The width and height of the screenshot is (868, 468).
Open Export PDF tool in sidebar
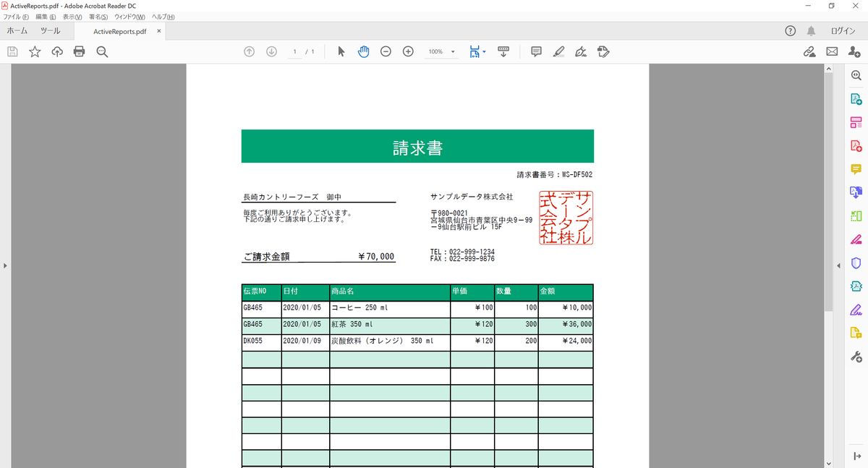[856, 99]
